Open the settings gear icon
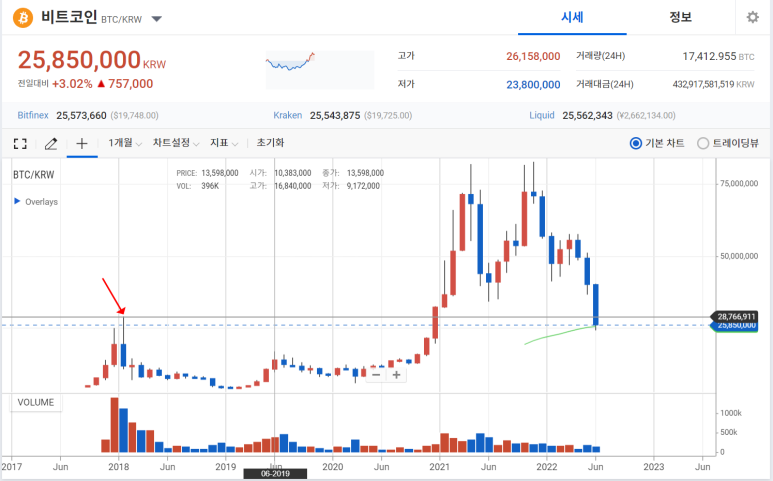Image resolution: width=773 pixels, height=481 pixels. [752, 17]
